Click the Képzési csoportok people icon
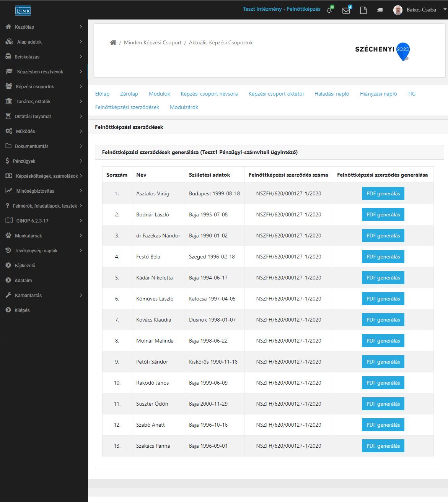The image size is (448, 502). 9,86
